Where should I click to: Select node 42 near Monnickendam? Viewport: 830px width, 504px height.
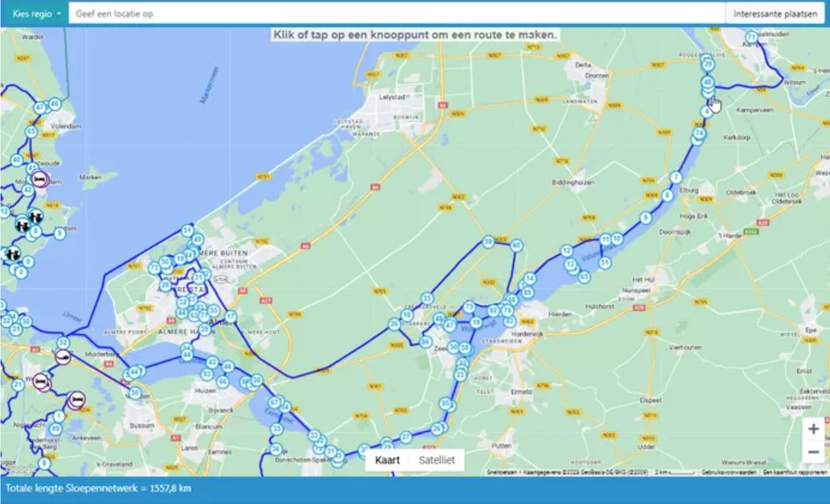point(28,190)
